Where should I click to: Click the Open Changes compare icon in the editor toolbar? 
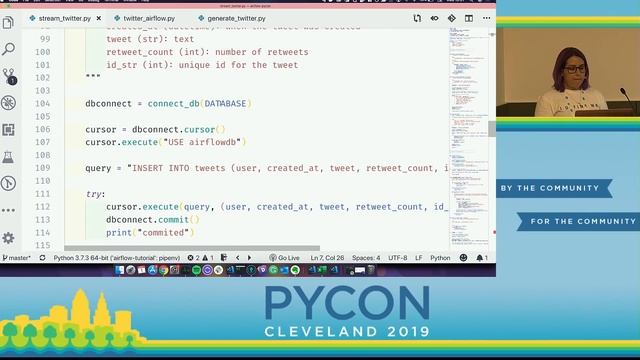[x=417, y=18]
